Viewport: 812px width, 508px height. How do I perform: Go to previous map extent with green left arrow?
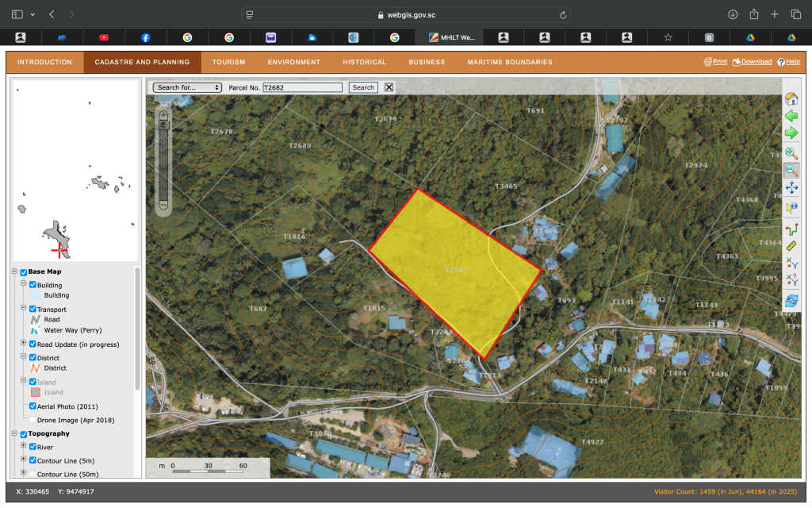[791, 116]
